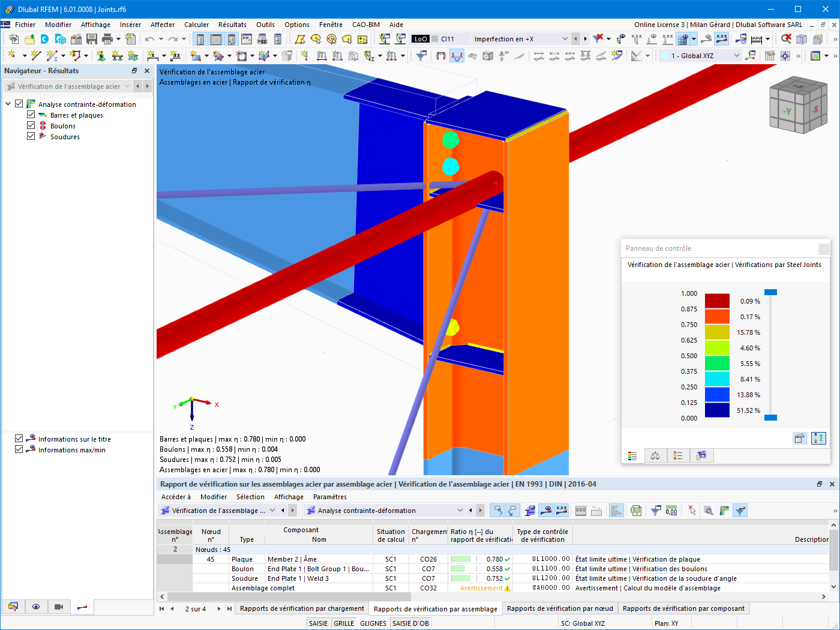The width and height of the screenshot is (840, 630).
Task: Open the table Analyse contrainte-déformation dropdown
Action: click(460, 511)
